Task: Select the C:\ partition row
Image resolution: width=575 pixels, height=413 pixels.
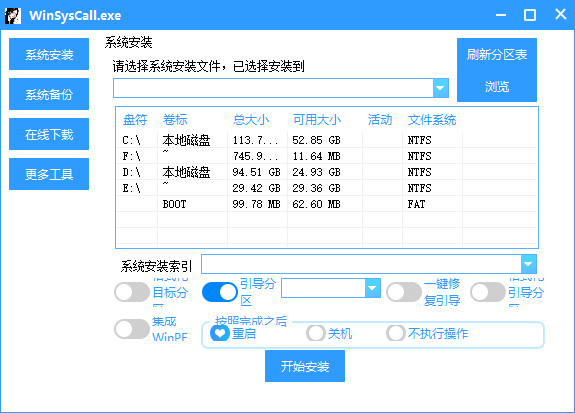Action: 327,140
